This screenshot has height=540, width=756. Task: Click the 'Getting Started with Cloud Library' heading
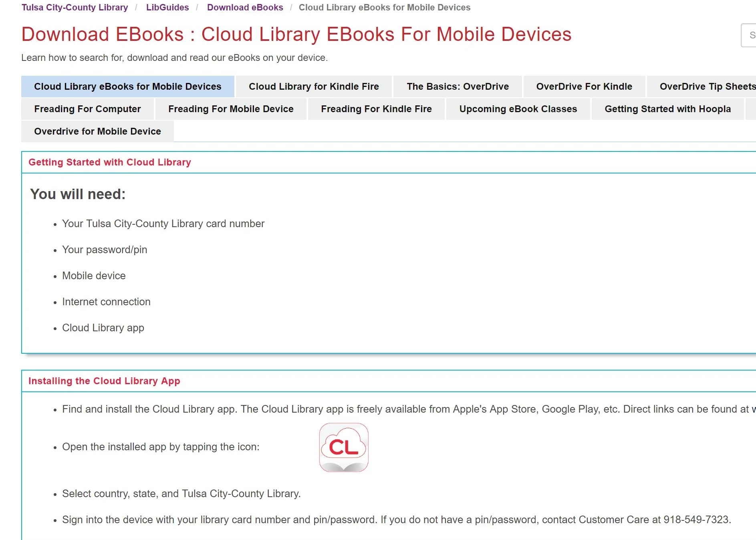(x=110, y=162)
